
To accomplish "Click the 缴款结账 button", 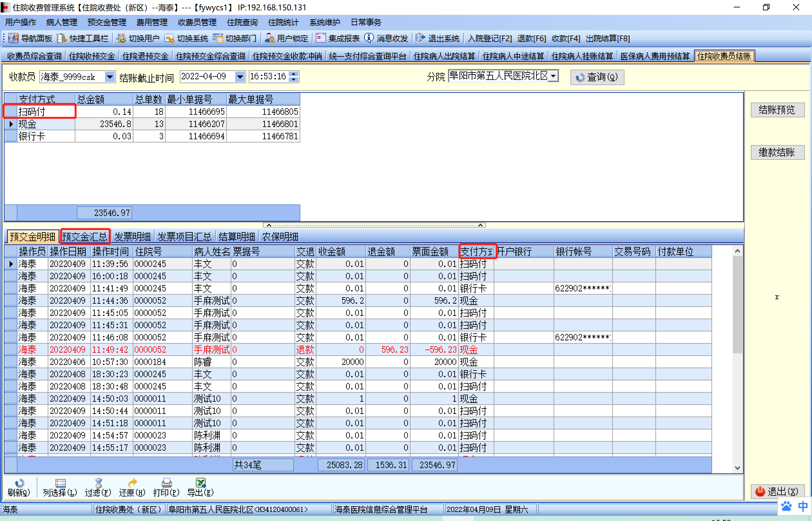I will tap(777, 152).
